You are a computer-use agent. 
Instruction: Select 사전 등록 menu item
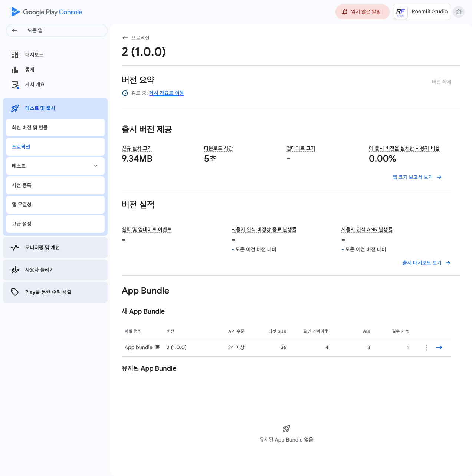coord(55,185)
